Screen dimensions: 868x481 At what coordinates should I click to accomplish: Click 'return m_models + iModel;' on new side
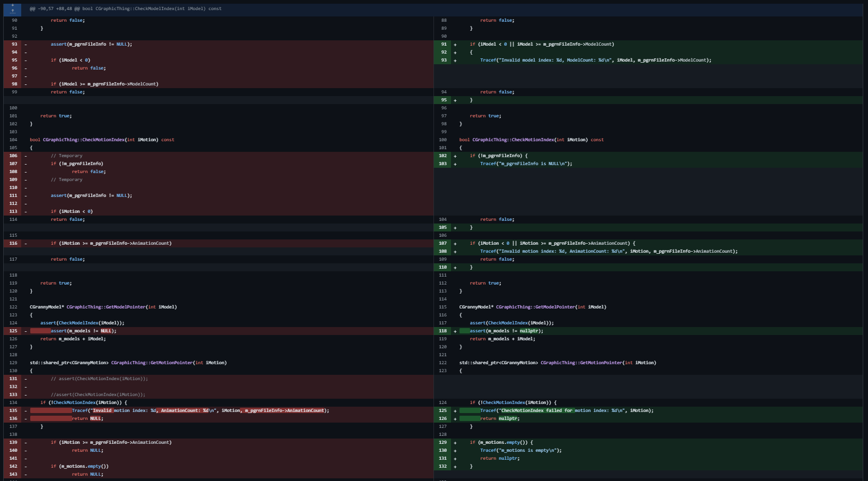tap(502, 339)
